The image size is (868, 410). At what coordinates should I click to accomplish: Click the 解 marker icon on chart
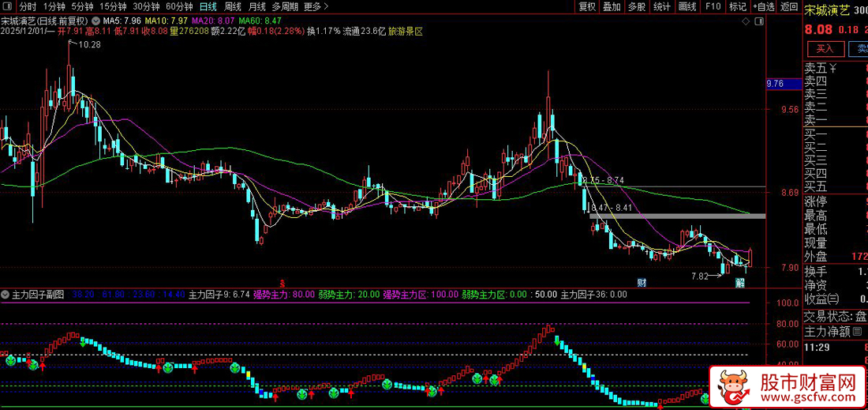740,282
